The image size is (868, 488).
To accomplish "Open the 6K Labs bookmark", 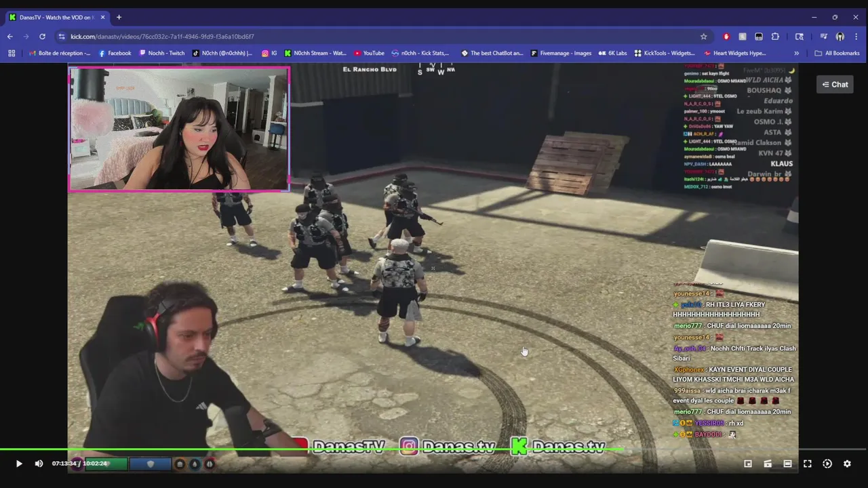I will pos(612,53).
